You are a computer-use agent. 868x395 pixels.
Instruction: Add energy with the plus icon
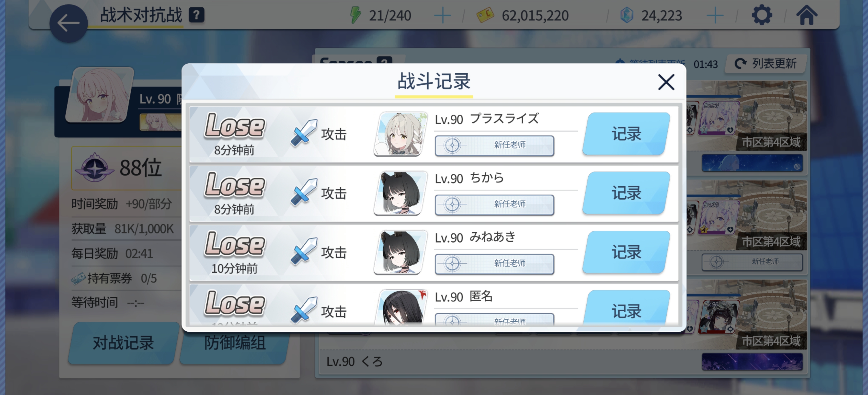coord(442,16)
